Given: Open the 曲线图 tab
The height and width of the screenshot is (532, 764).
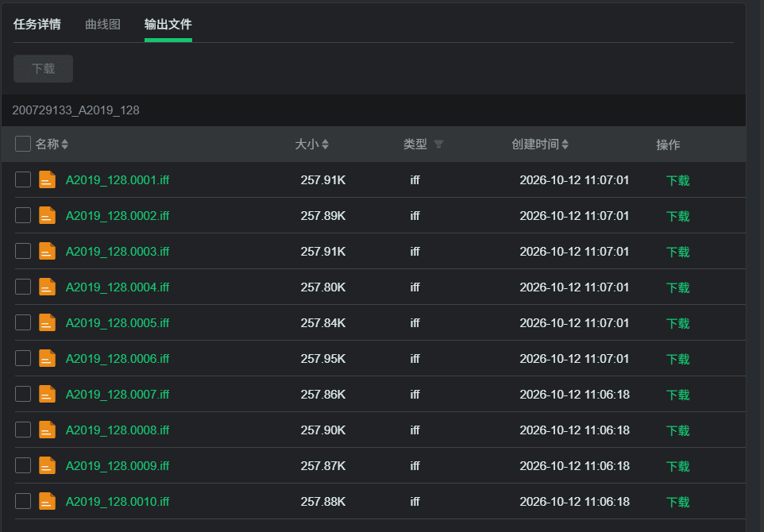Looking at the screenshot, I should pos(102,25).
